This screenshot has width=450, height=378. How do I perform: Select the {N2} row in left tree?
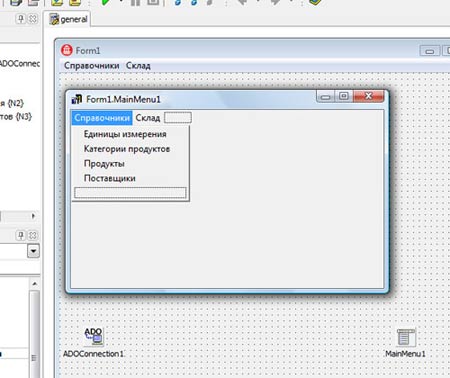(12, 103)
